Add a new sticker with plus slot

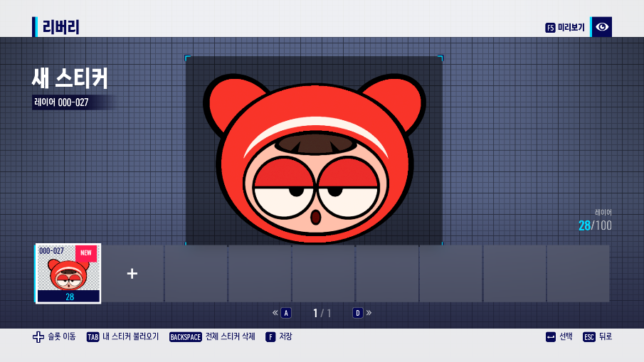(x=132, y=274)
